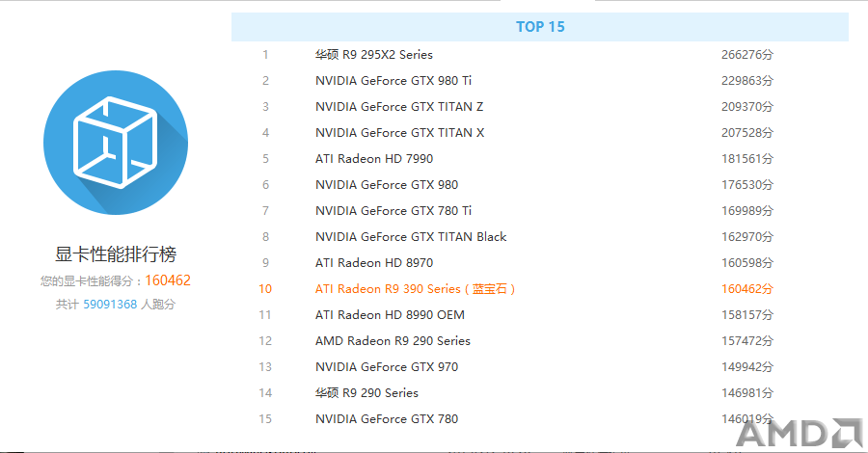Click the score 158157分
The image size is (868, 453).
coord(747,315)
